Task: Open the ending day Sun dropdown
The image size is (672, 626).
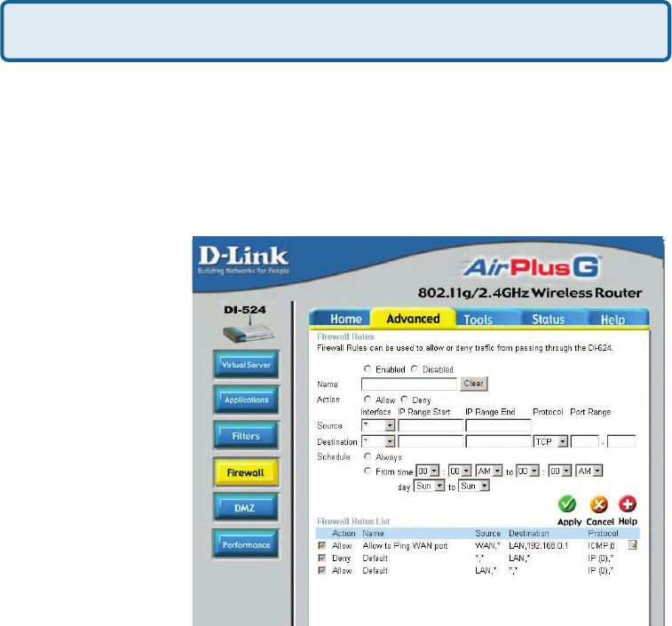Action: 474,486
